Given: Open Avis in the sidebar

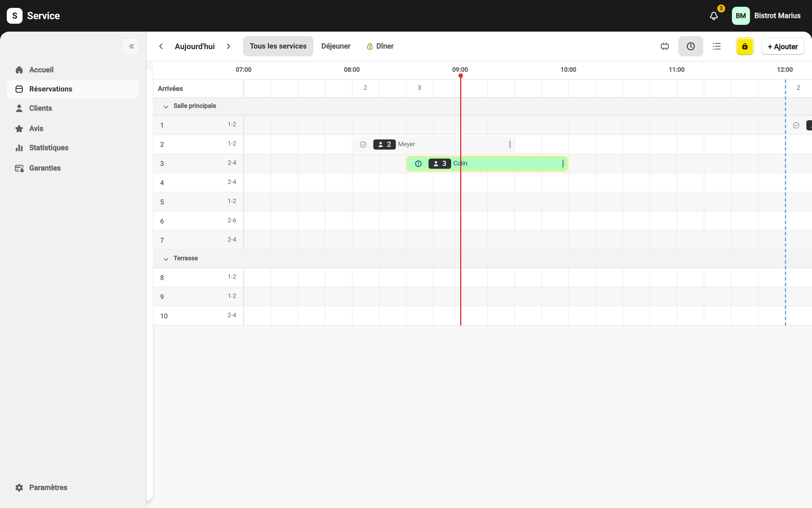Looking at the screenshot, I should click(73, 129).
